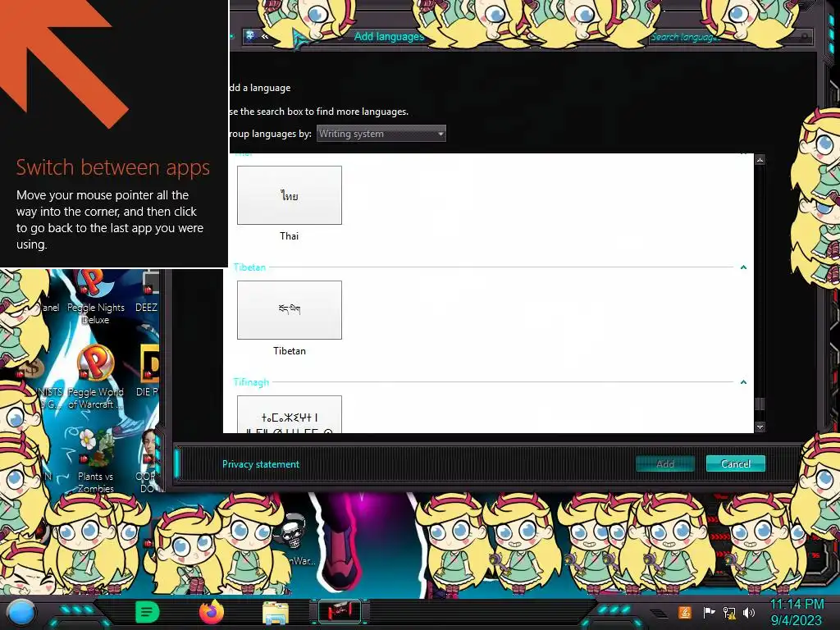Image resolution: width=840 pixels, height=630 pixels.
Task: Click the Add button
Action: point(664,464)
